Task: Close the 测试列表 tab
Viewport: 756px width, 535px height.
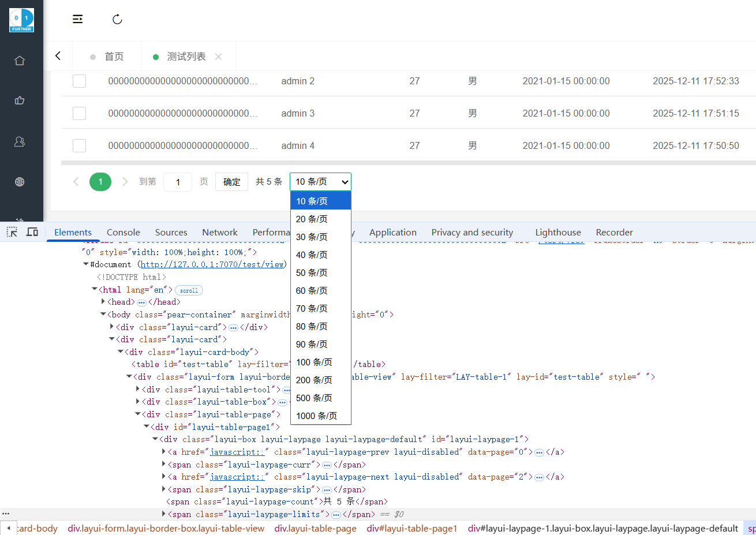Action: (218, 57)
